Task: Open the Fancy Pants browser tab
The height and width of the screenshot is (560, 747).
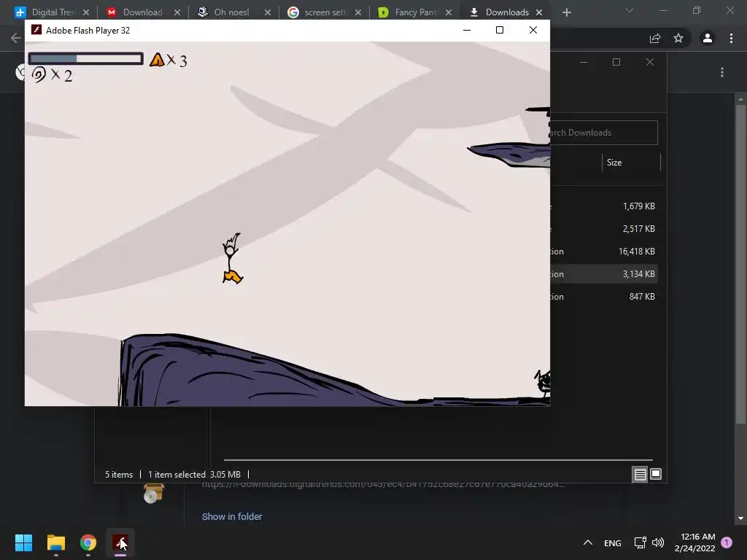Action: (415, 12)
